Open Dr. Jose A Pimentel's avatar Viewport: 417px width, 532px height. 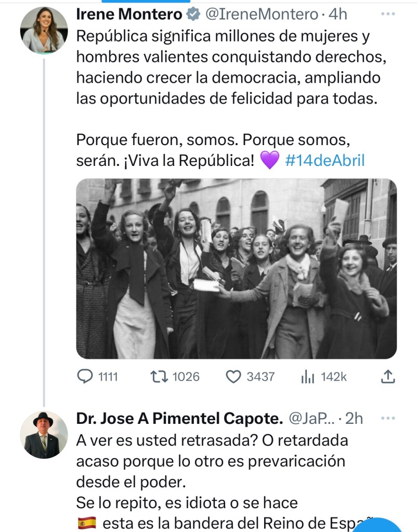pyautogui.click(x=44, y=435)
